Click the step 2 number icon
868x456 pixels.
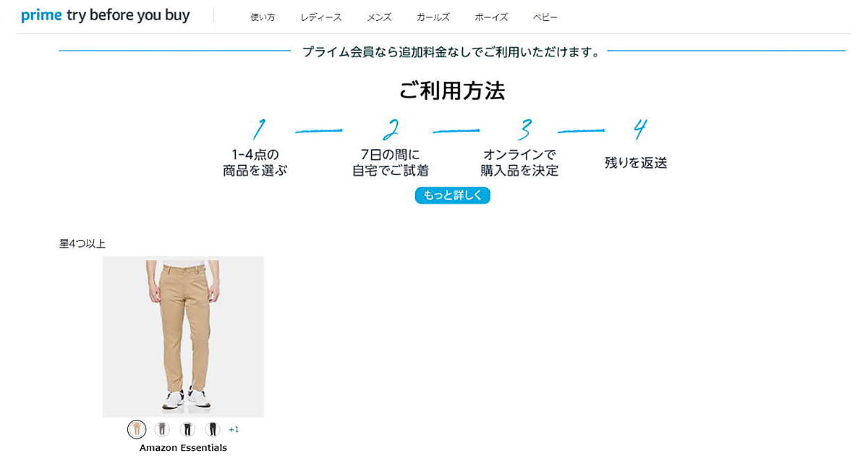click(x=391, y=129)
